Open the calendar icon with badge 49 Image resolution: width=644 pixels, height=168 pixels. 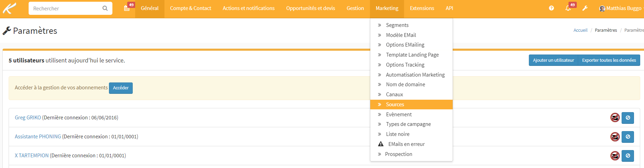coord(127,8)
